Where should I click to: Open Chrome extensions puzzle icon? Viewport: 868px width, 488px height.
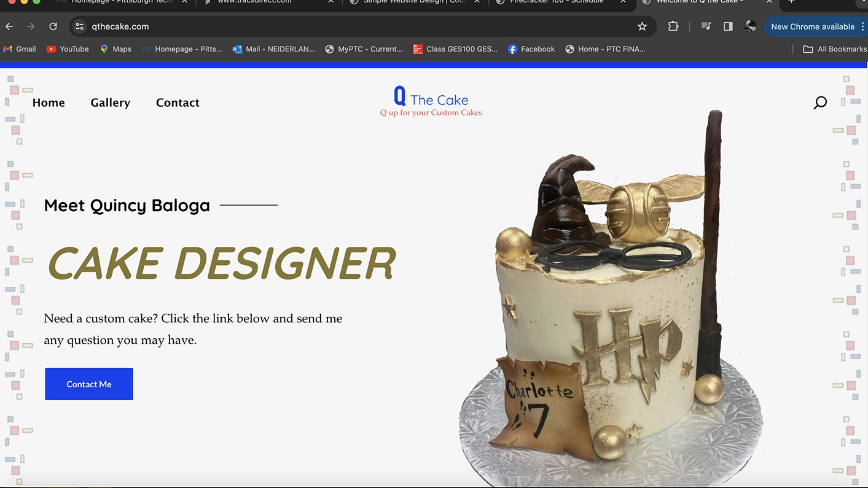(x=673, y=26)
